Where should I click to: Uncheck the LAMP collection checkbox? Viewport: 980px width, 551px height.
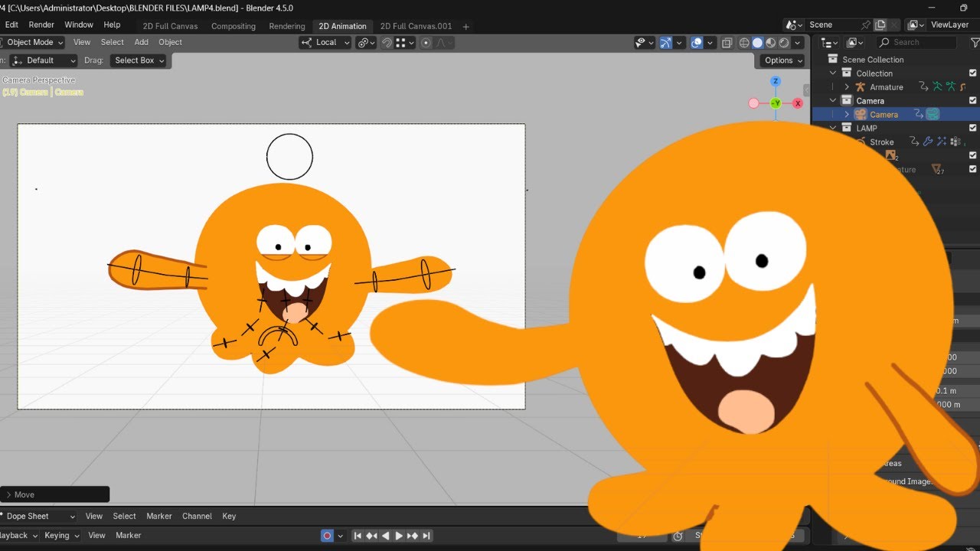point(973,128)
